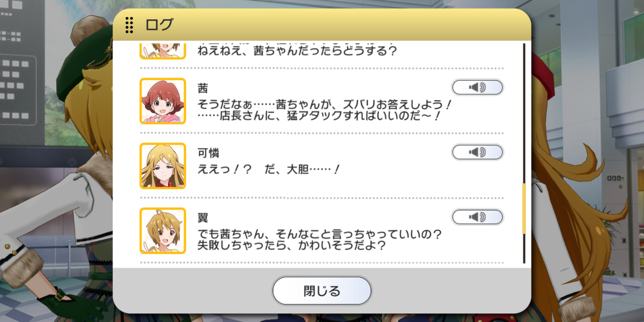Click the speaker name 可憐
This screenshot has height=322, width=644.
209,153
